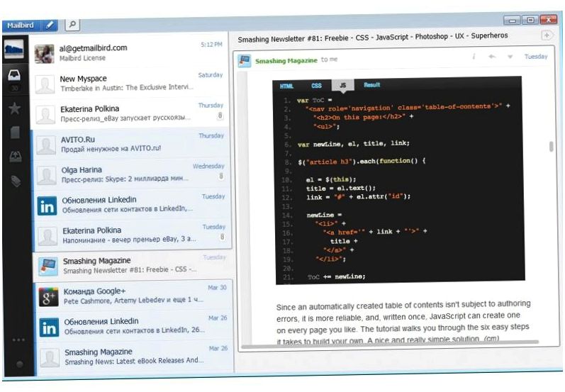Image resolution: width=565 pixels, height=392 pixels.
Task: Open the Result tab in code box
Action: pyautogui.click(x=372, y=85)
